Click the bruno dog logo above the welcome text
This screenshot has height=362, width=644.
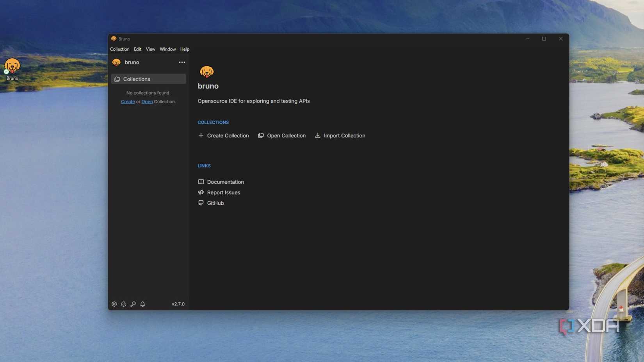click(x=206, y=72)
